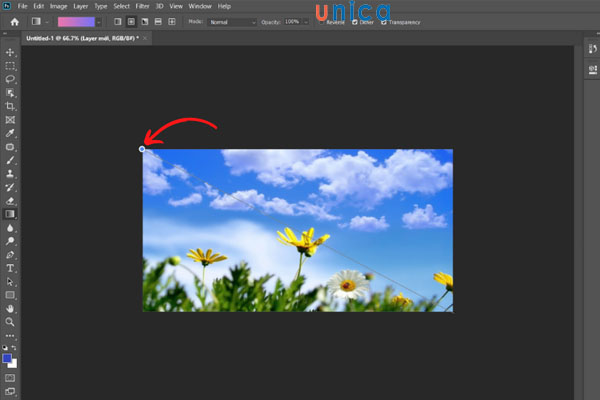Pick the white background color swatch

click(14, 364)
